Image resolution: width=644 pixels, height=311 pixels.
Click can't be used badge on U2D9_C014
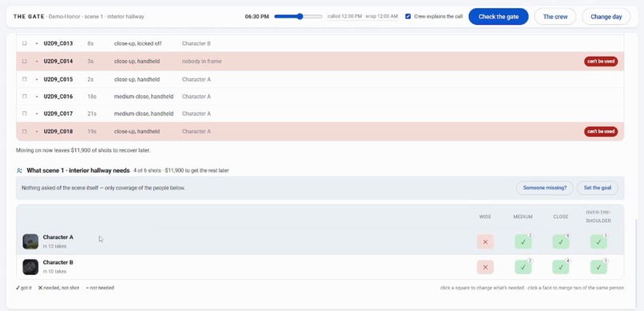point(601,62)
